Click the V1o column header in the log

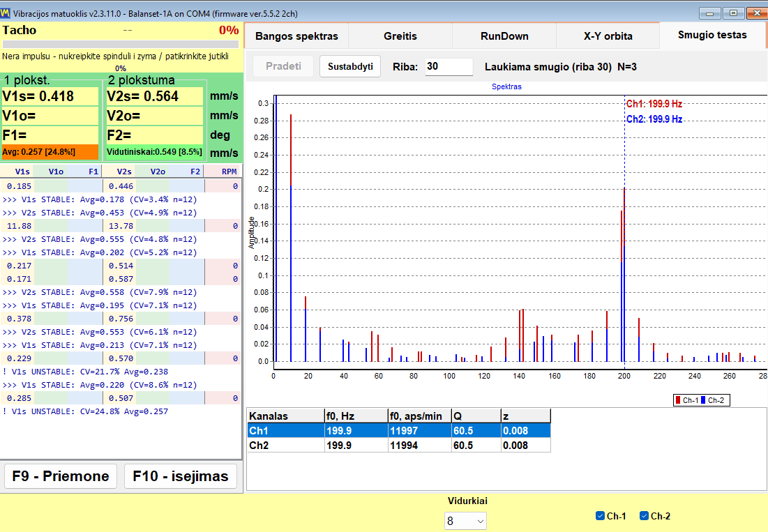52,172
